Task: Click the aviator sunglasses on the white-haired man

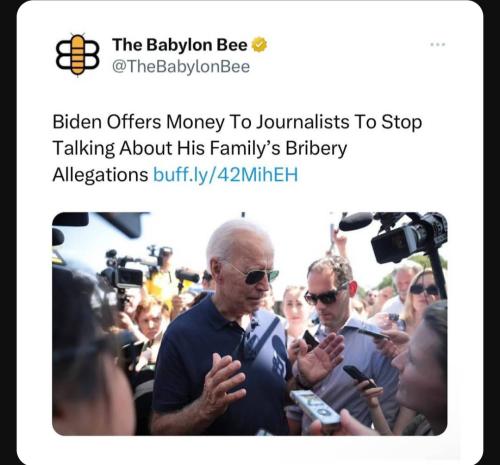Action: pyautogui.click(x=255, y=275)
